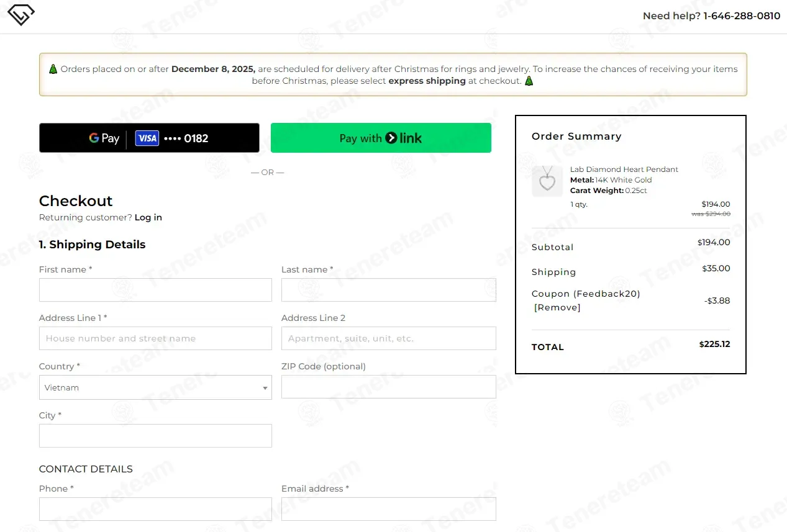Image resolution: width=787 pixels, height=532 pixels.
Task: Pay with Google Pay Visa 0182
Action: 149,138
